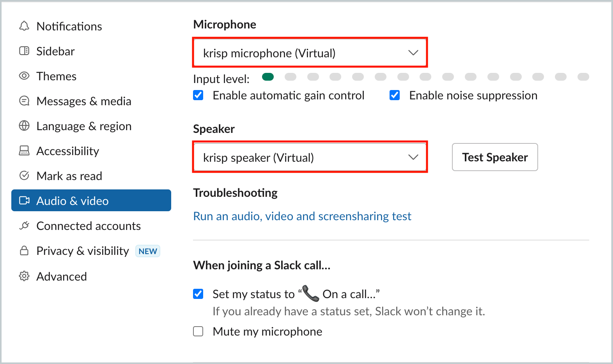
Task: Select the Connected accounts settings section
Action: pyautogui.click(x=89, y=226)
